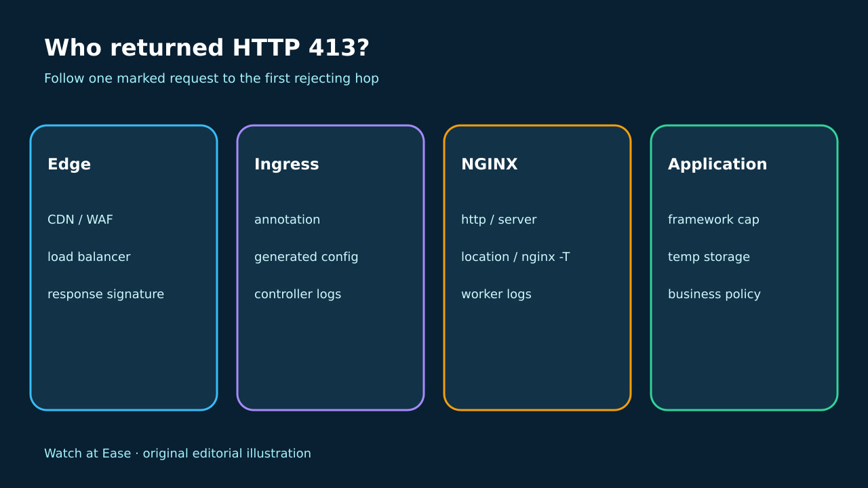Click the title 'Who returned HTTP 413?'
The image size is (868, 488).
click(x=207, y=48)
